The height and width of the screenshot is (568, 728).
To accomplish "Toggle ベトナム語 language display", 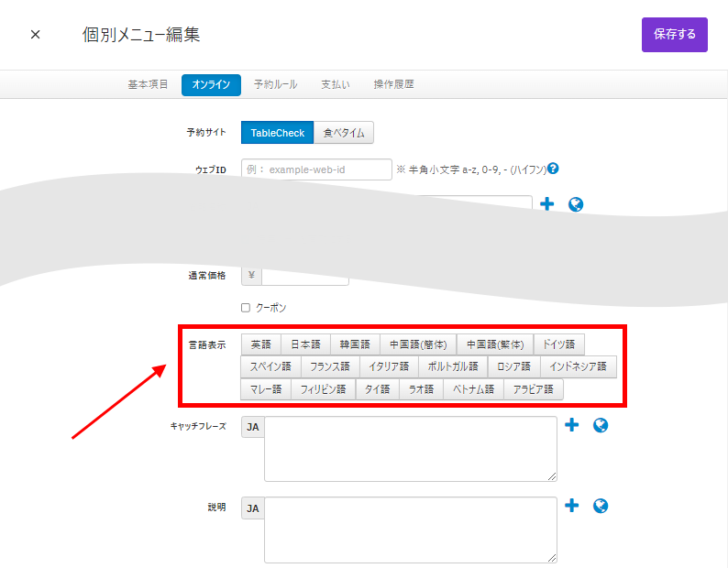I will (473, 389).
